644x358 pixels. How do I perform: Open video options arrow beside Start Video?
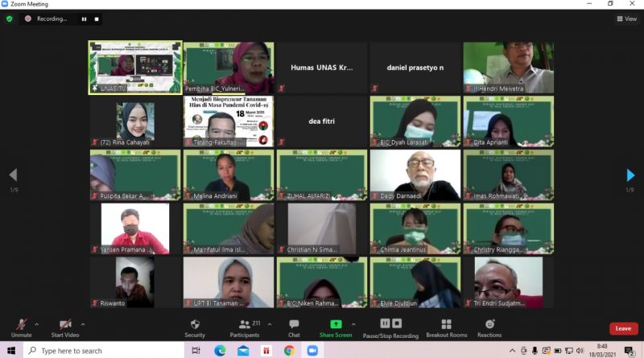(83, 324)
